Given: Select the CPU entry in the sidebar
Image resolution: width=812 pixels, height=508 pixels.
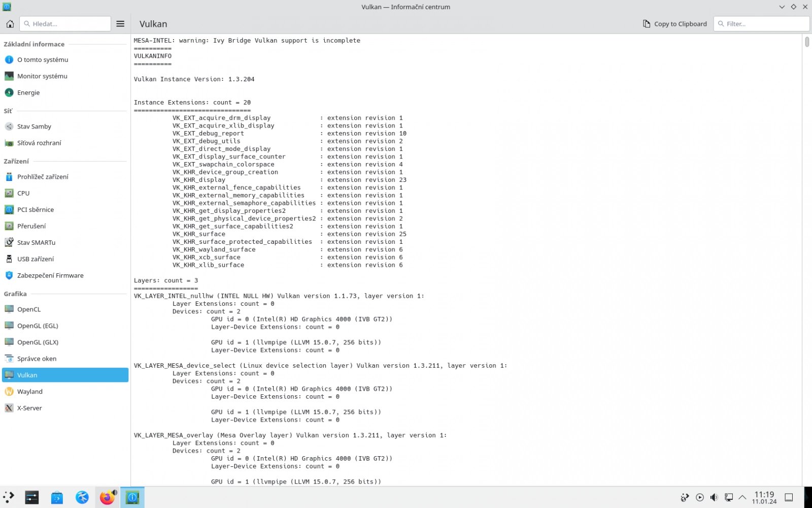Looking at the screenshot, I should pyautogui.click(x=65, y=193).
